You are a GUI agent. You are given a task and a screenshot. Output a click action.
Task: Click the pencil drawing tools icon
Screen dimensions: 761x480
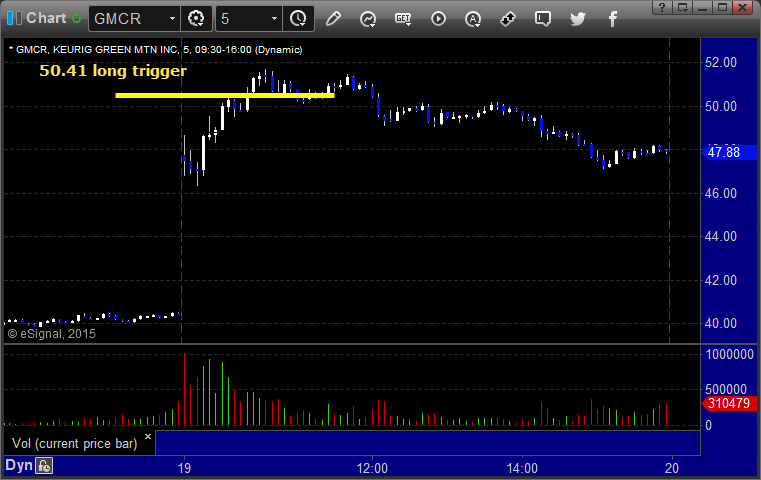[333, 19]
